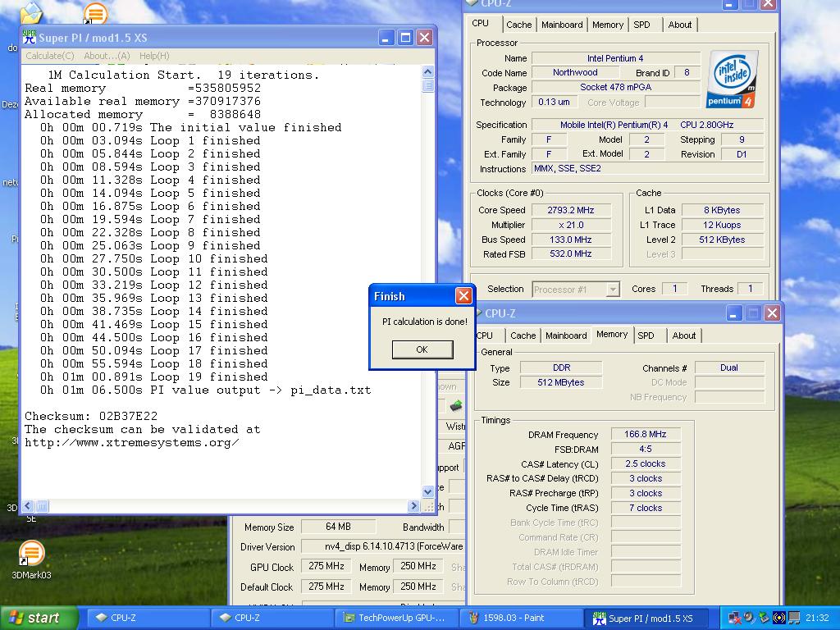Open the 3DMark03 desktop shortcut
Image resolution: width=840 pixels, height=630 pixels.
pos(31,559)
